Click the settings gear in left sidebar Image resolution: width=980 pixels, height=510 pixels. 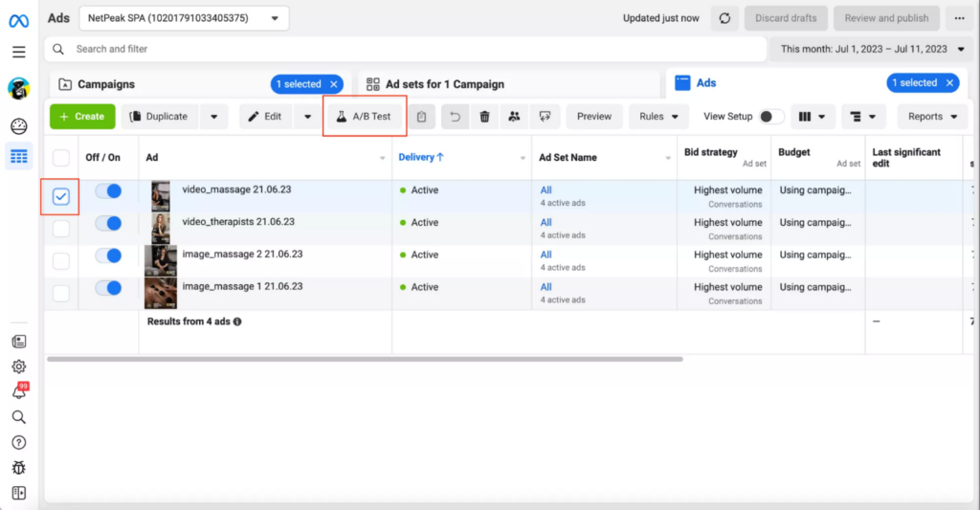pyautogui.click(x=18, y=366)
